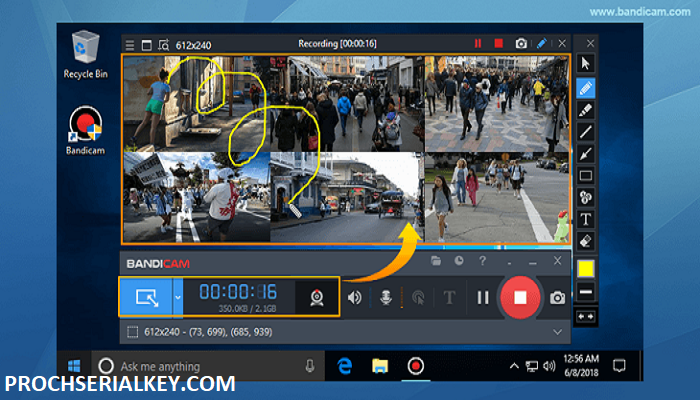Screen dimensions: 700x400
Task: Stop recording with the big red button
Action: pyautogui.click(x=520, y=297)
